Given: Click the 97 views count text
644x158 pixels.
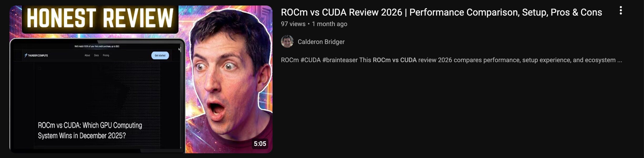Looking at the screenshot, I should [x=293, y=24].
